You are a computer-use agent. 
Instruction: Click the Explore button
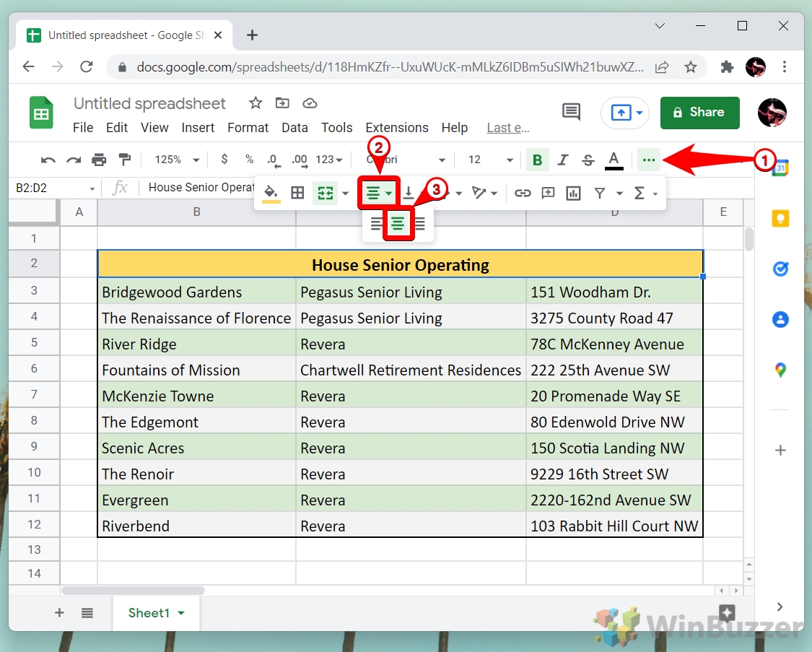coord(727,612)
